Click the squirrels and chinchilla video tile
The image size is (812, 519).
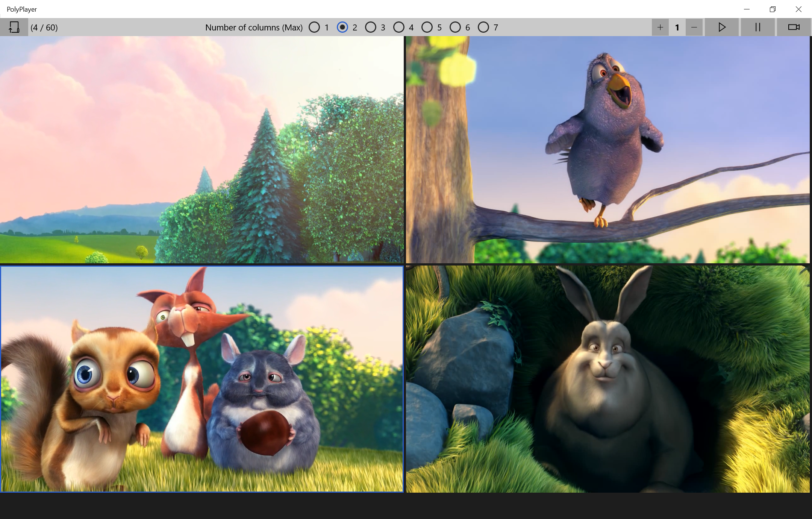[x=201, y=379]
